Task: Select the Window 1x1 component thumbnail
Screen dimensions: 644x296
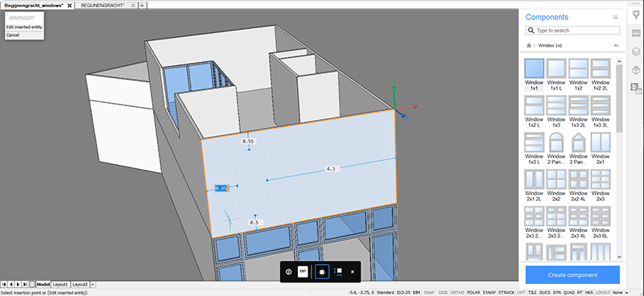Action: (535, 68)
